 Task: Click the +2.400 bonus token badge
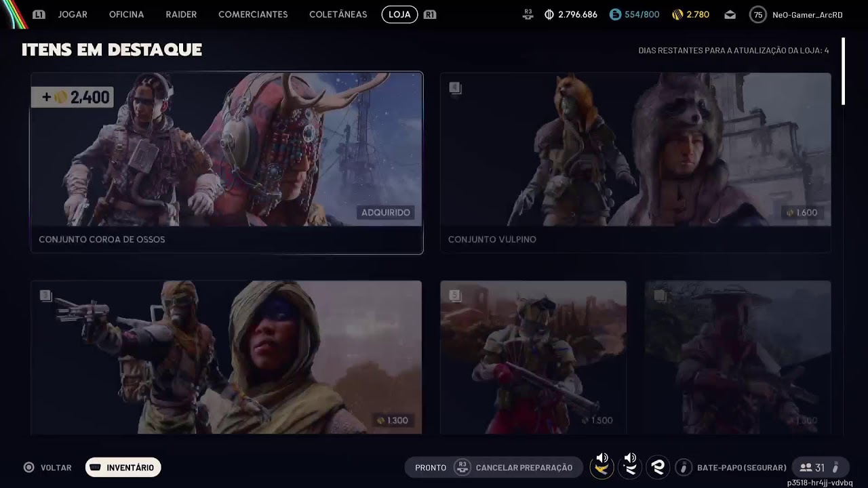click(73, 97)
